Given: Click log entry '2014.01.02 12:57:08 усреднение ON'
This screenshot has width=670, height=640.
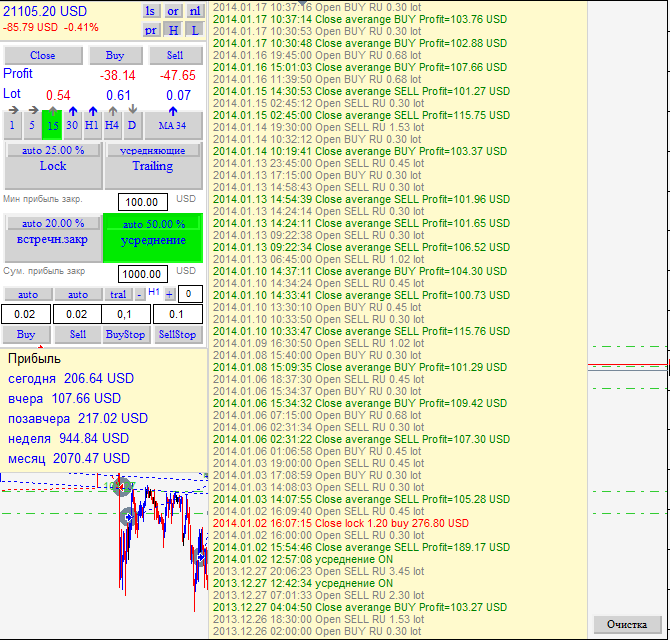Looking at the screenshot, I should click(x=303, y=559).
